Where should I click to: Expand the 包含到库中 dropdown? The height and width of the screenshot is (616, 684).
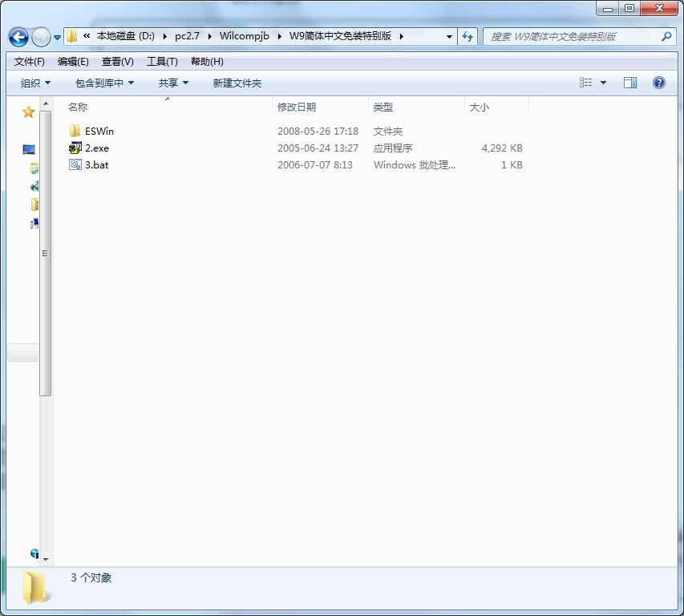tap(104, 83)
